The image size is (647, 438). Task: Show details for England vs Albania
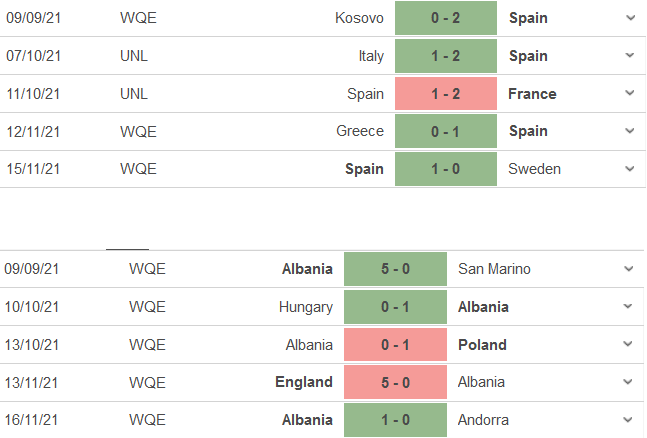point(629,382)
